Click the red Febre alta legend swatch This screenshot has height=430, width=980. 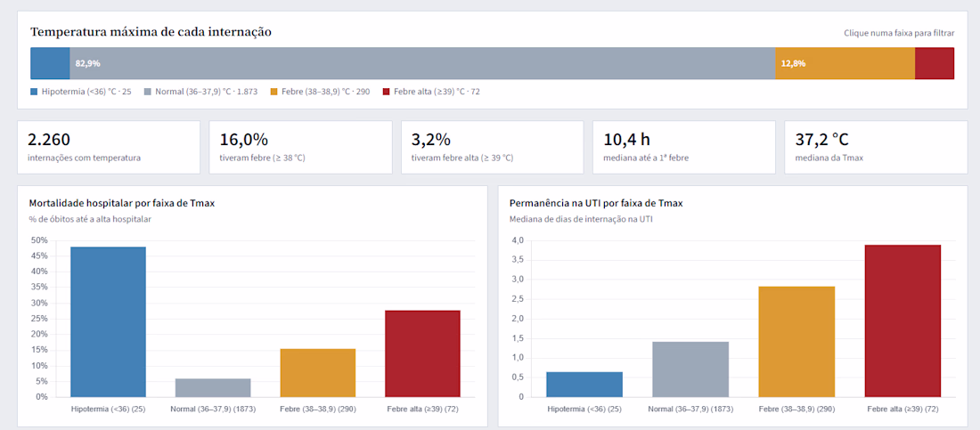click(x=387, y=92)
